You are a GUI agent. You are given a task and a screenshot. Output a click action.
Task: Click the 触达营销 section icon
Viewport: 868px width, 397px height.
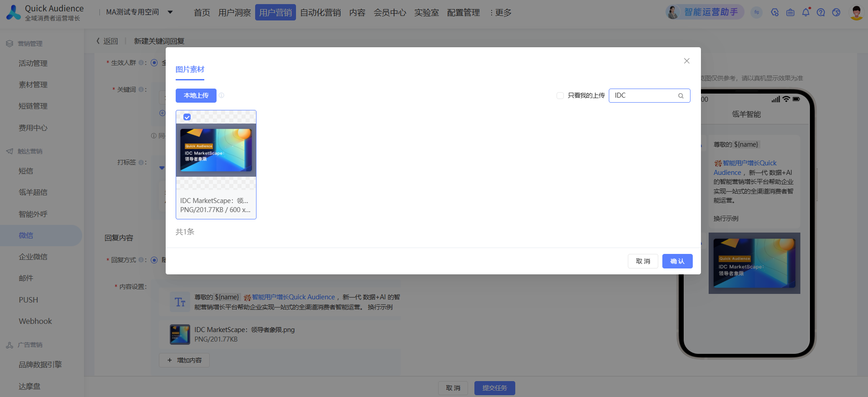pyautogui.click(x=10, y=151)
